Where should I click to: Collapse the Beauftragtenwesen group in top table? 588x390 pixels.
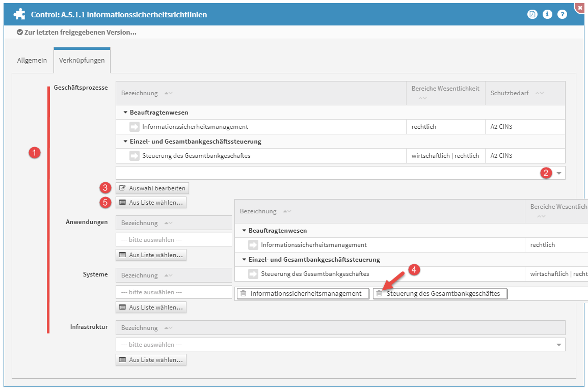(125, 113)
